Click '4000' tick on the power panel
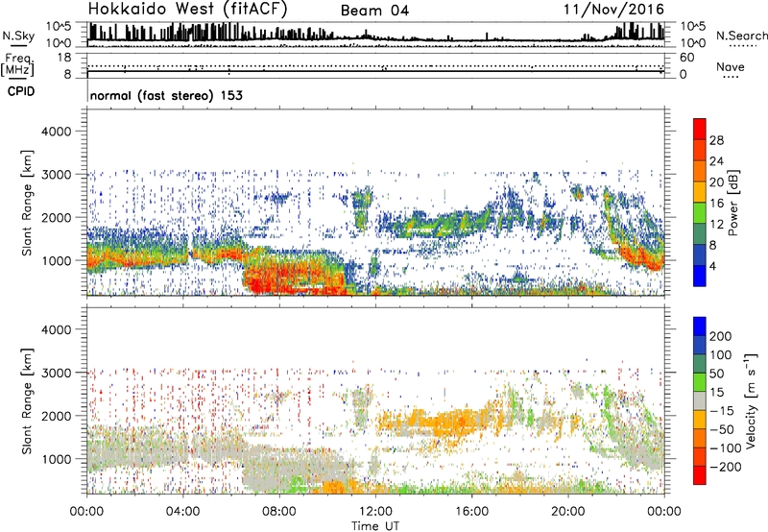Viewport: 768px width, 532px height. point(56,132)
